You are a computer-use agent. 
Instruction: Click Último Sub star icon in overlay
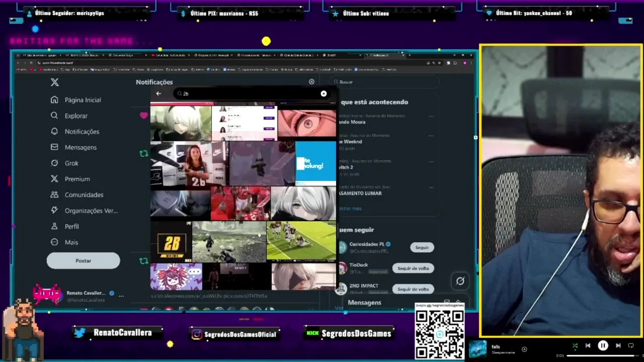pos(335,14)
